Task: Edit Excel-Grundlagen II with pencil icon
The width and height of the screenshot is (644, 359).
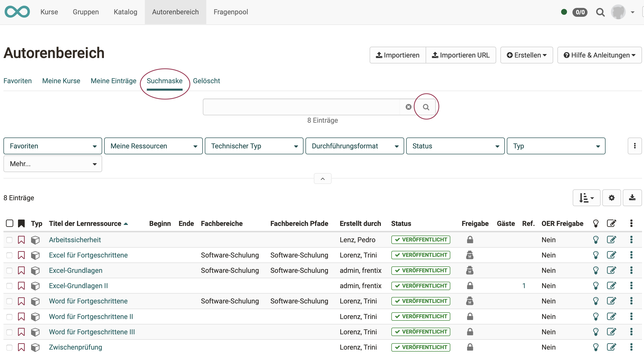Action: click(x=611, y=286)
